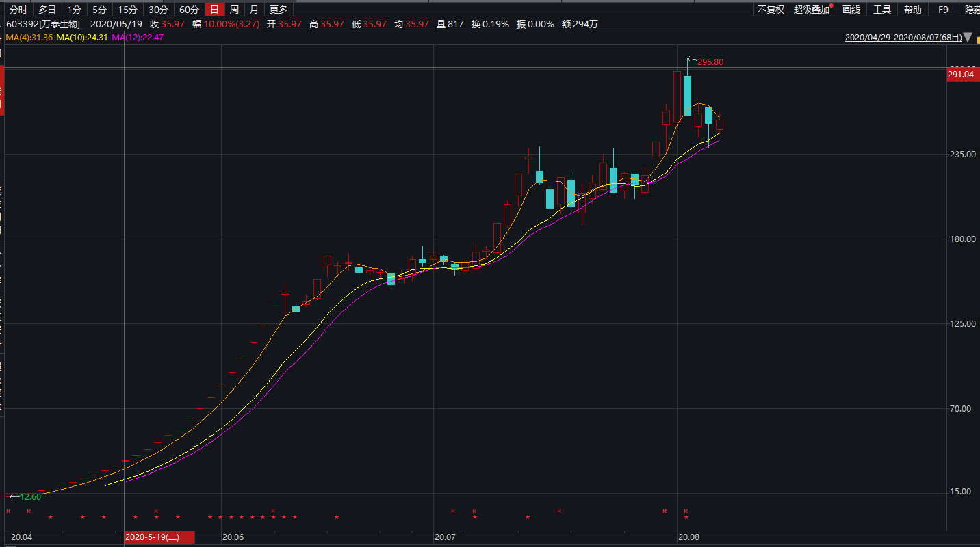Open the 更多 more periods menu
This screenshot has height=547, width=980.
point(279,10)
